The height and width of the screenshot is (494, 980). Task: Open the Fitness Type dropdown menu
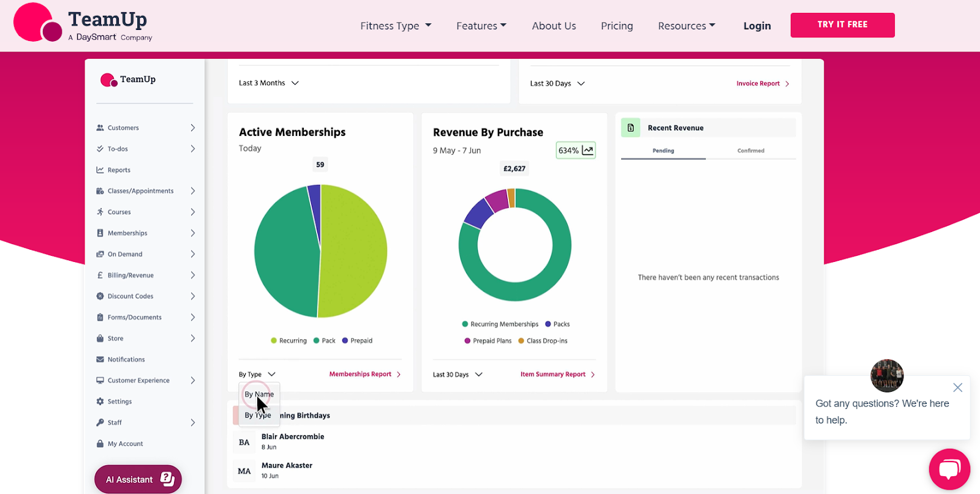point(396,26)
